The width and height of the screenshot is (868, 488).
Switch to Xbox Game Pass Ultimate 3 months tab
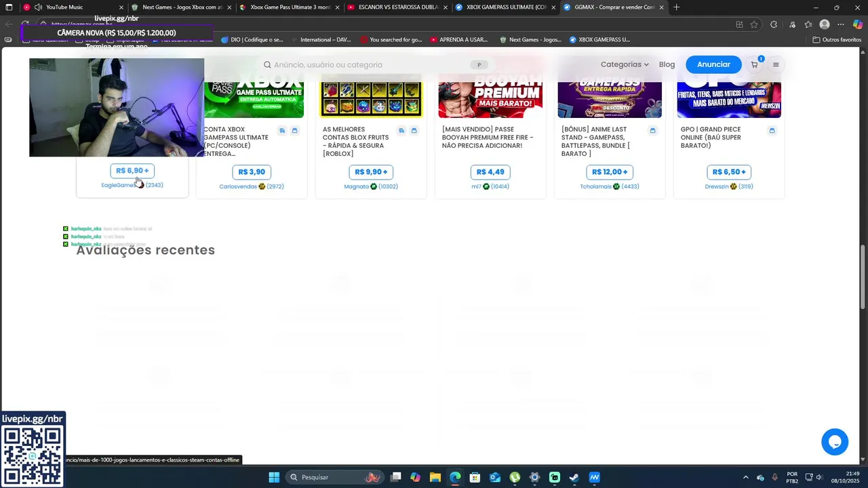pos(290,7)
